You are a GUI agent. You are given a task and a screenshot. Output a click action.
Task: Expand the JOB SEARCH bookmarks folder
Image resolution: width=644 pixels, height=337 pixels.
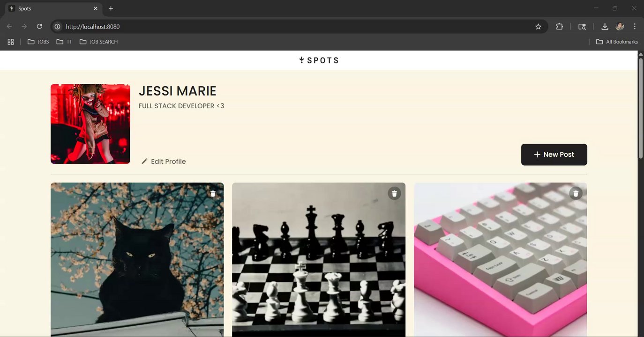tap(99, 42)
